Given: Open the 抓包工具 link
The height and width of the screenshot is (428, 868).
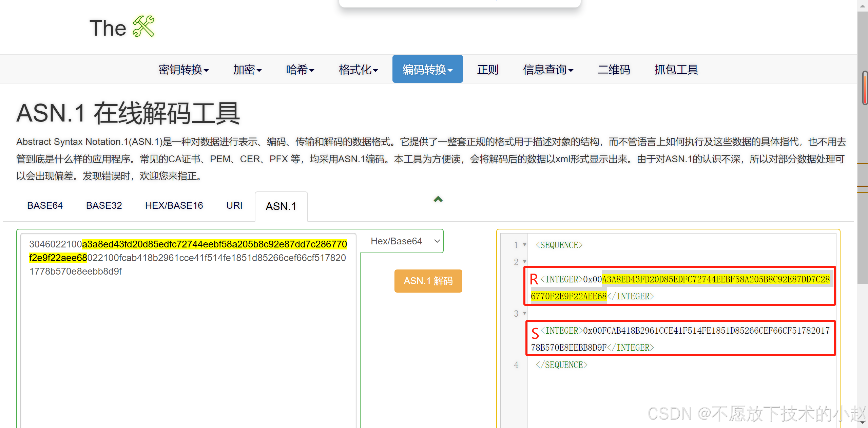Looking at the screenshot, I should 676,70.
